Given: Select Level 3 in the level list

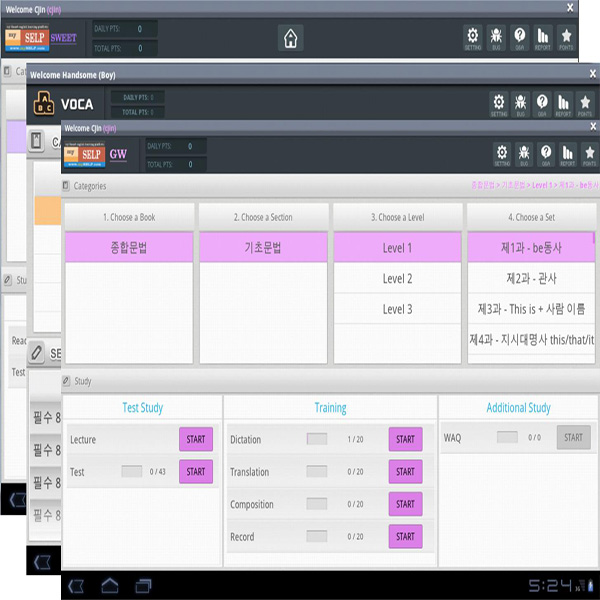Looking at the screenshot, I should [x=397, y=309].
